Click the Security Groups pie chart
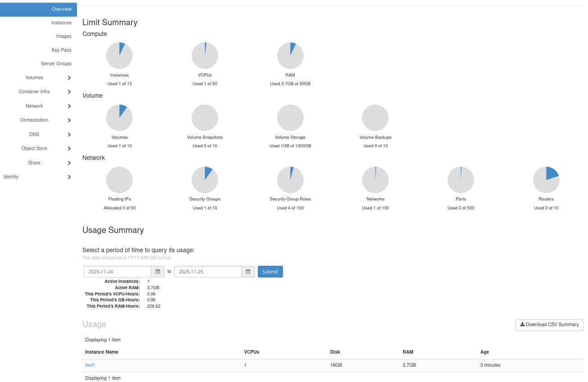588x382 pixels. pos(205,180)
